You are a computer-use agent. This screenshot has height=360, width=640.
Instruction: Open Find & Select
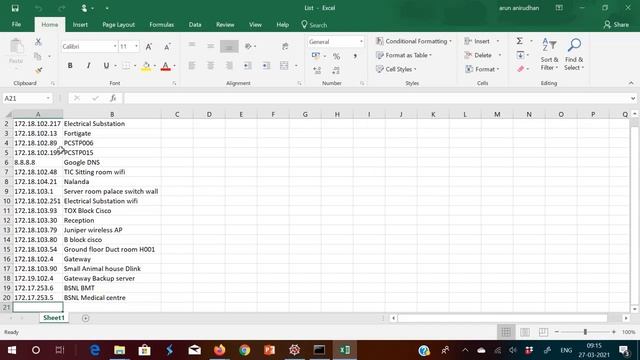pyautogui.click(x=574, y=54)
